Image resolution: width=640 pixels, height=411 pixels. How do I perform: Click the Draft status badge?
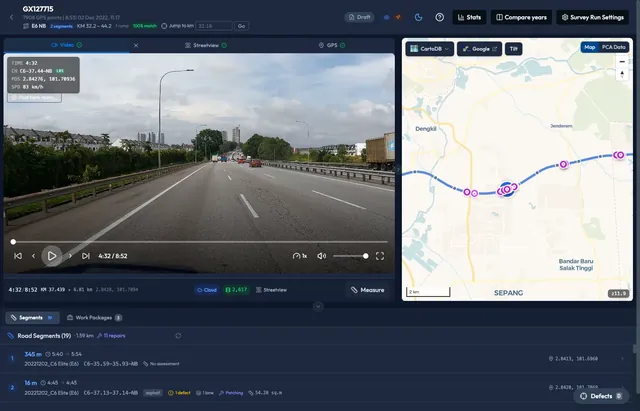(360, 17)
